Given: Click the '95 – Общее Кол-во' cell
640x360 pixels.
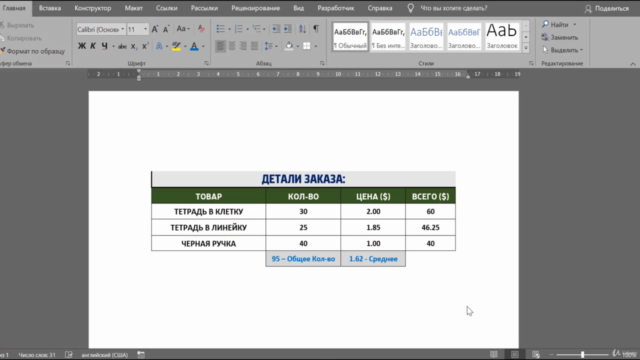Looking at the screenshot, I should click(303, 259).
